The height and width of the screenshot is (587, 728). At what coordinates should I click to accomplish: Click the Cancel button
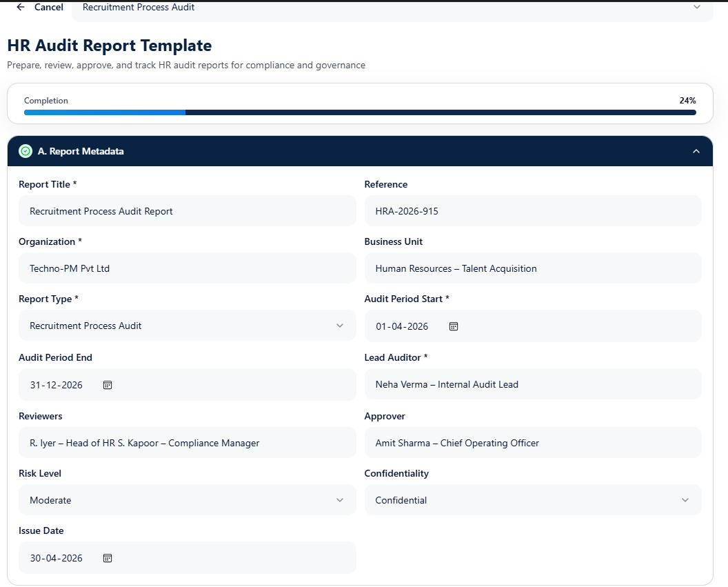(x=49, y=7)
